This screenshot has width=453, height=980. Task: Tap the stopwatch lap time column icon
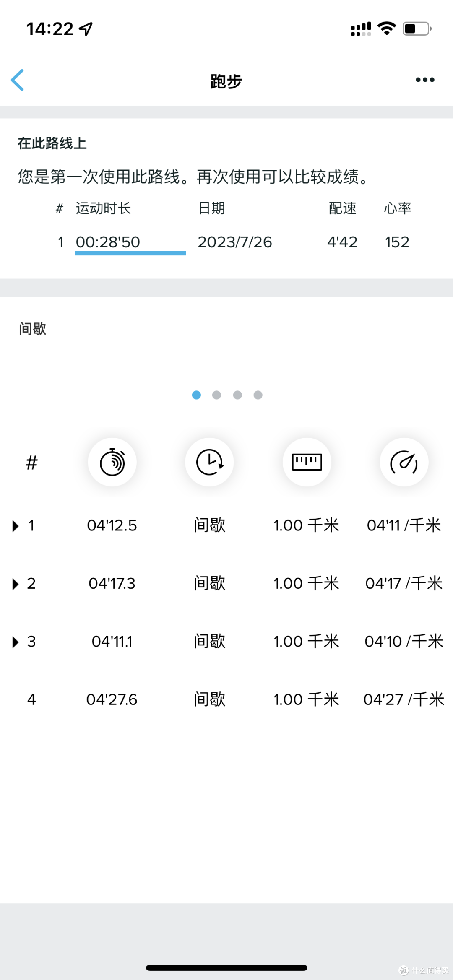coord(112,462)
